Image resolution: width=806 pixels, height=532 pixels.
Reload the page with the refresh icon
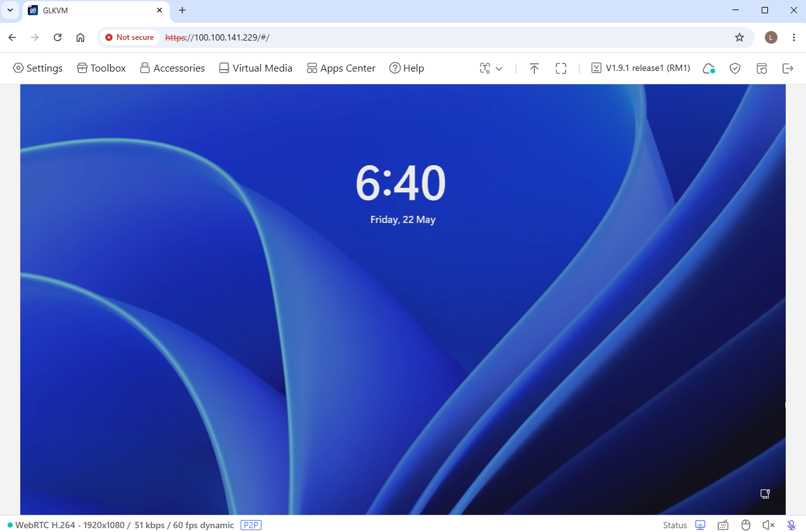(58, 37)
